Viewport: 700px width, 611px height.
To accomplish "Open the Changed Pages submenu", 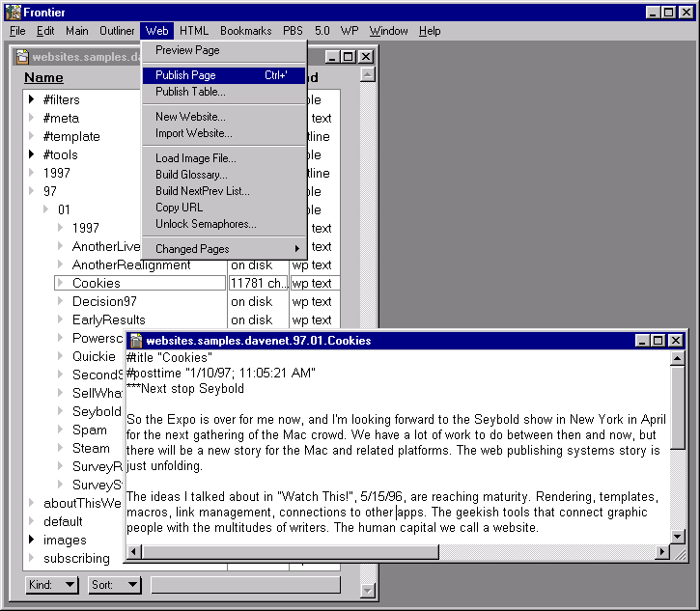I will [192, 249].
